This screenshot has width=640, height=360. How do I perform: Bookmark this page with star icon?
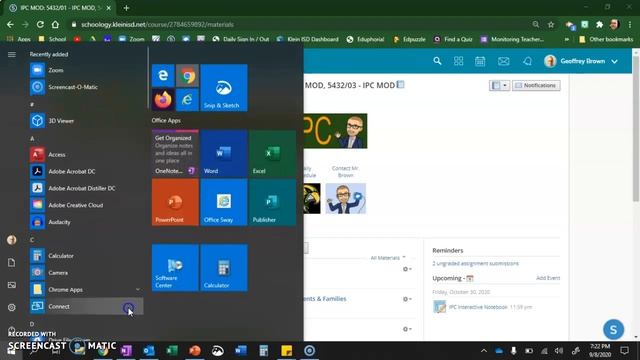[551, 24]
